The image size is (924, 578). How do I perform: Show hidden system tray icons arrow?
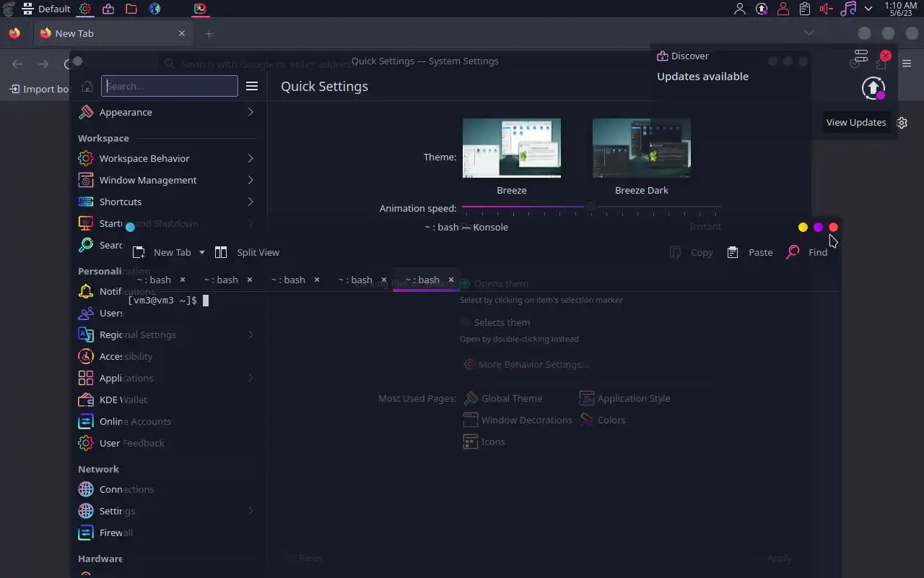click(868, 9)
